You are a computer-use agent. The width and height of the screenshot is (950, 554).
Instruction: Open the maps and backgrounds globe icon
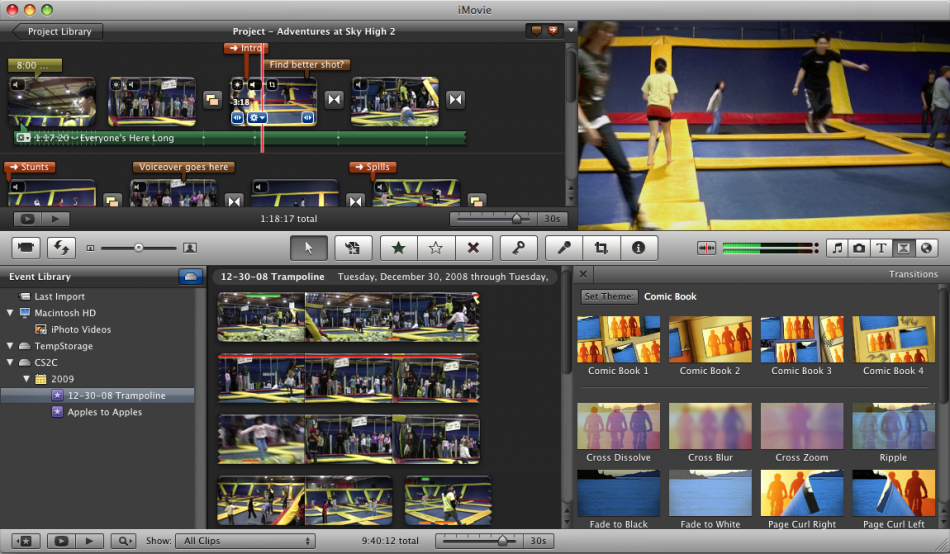pyautogui.click(x=926, y=248)
